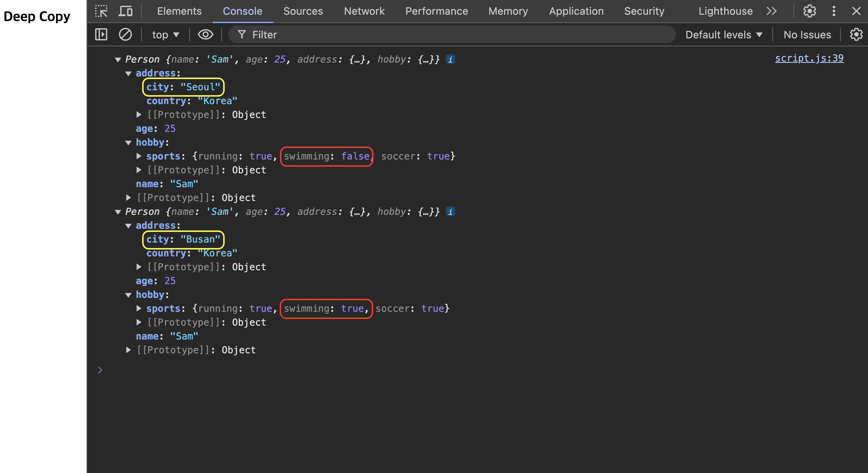Open the Default levels dropdown

(x=724, y=34)
